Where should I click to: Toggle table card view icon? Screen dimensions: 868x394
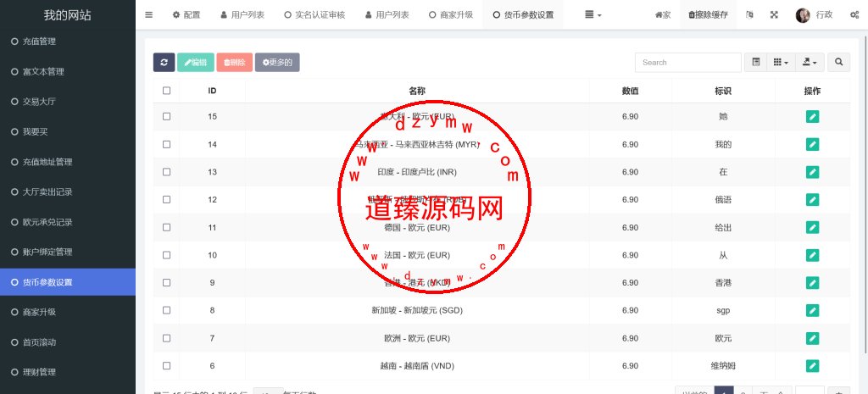coord(755,63)
